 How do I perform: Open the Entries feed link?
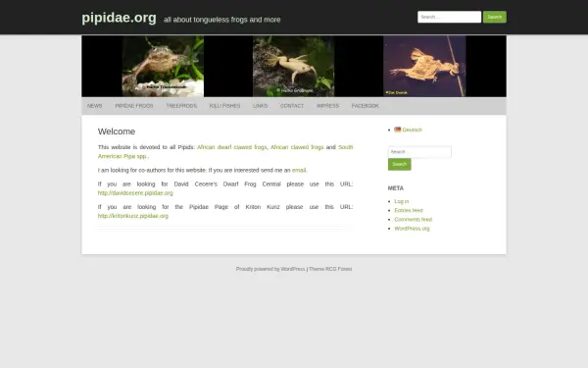click(x=409, y=210)
